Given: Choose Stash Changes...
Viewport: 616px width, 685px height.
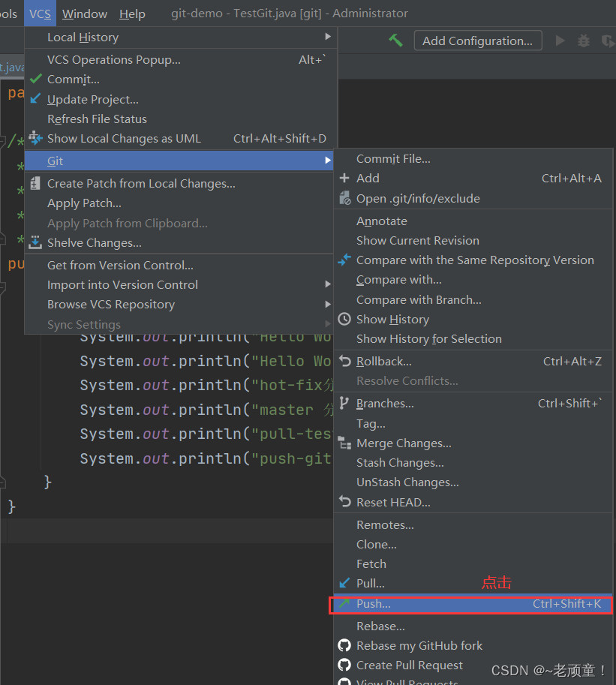Looking at the screenshot, I should pos(473,462).
